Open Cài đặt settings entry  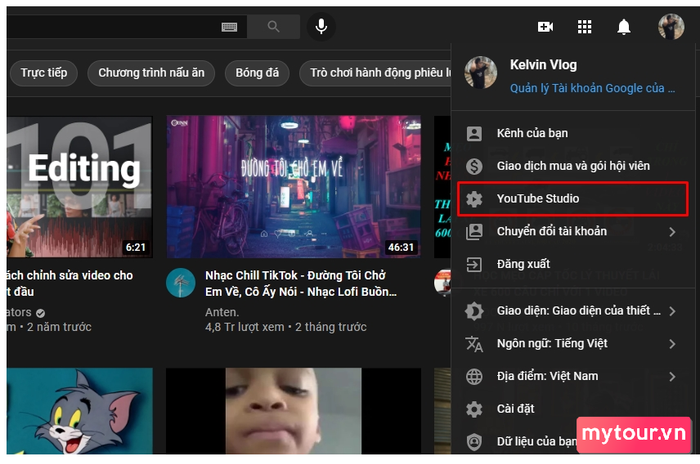tap(572, 409)
